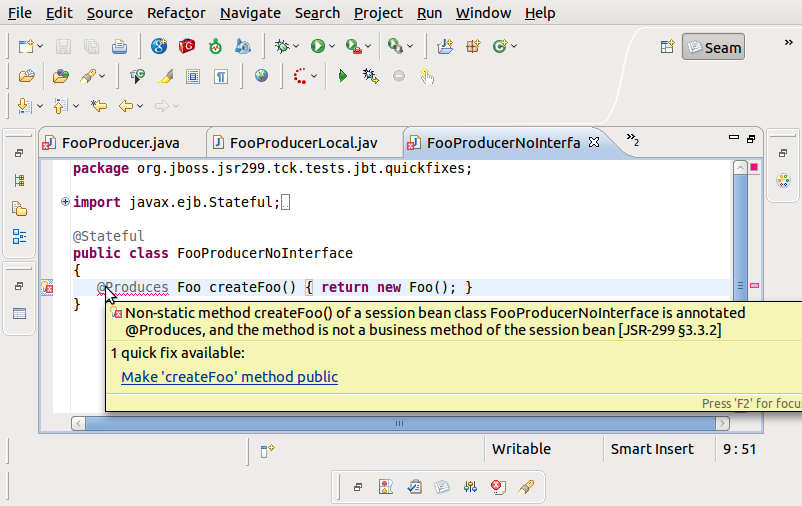Click the New Java Class icon
The width and height of the screenshot is (802, 506).
[500, 47]
